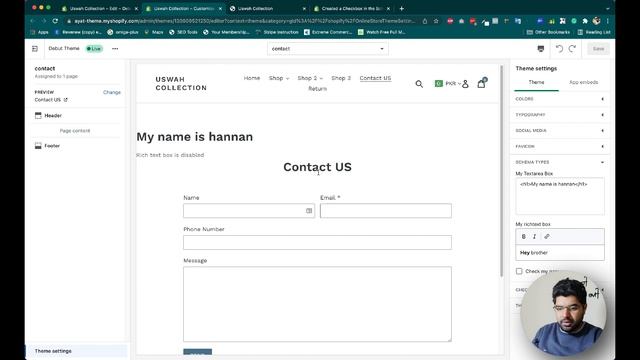Click Home in the store navigation

(x=252, y=78)
